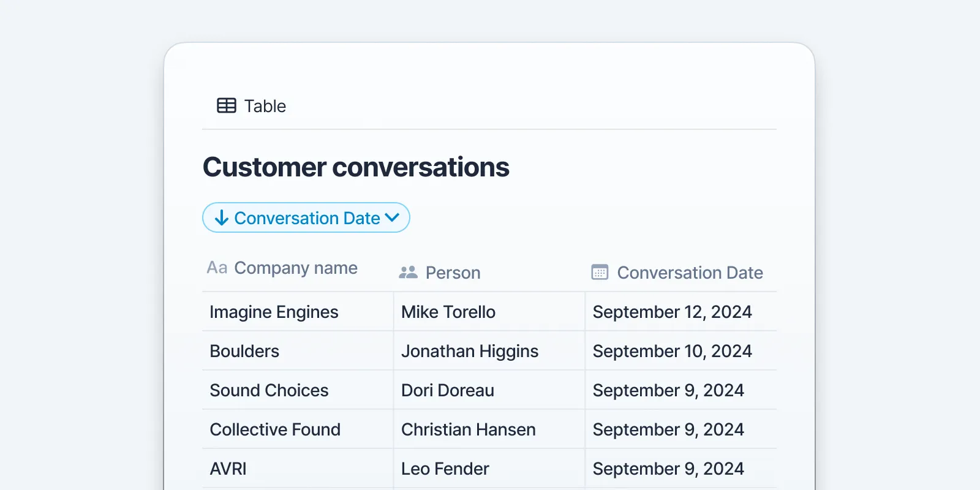Screen dimensions: 980x490
Task: Select the Leo Fender cell
Action: (x=445, y=469)
